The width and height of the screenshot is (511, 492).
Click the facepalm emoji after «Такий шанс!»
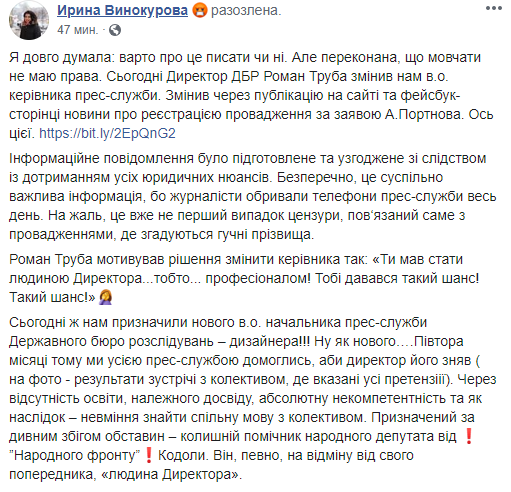point(106,297)
